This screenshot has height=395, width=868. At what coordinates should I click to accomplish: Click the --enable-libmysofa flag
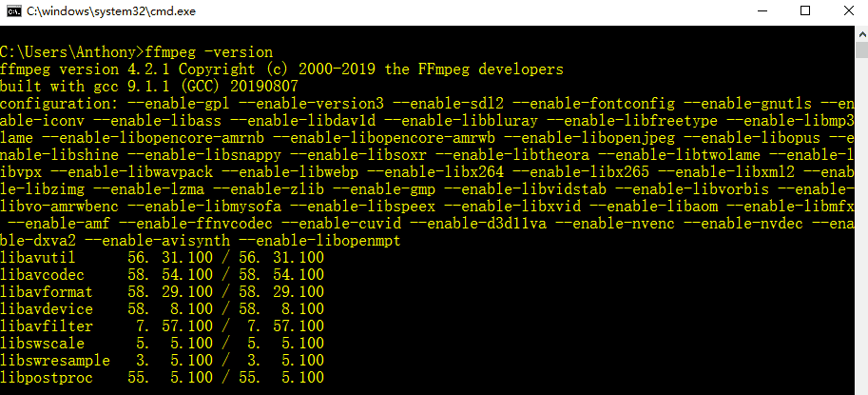[204, 207]
